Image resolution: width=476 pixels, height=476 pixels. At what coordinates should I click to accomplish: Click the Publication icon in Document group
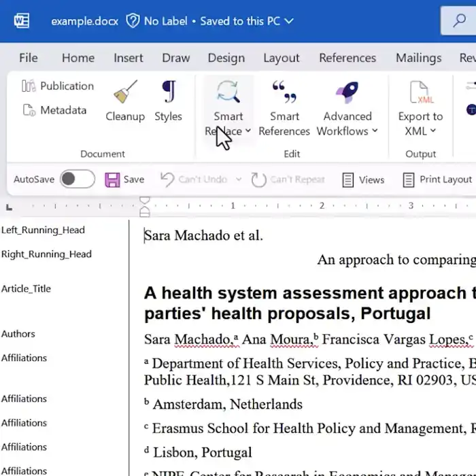[29, 86]
